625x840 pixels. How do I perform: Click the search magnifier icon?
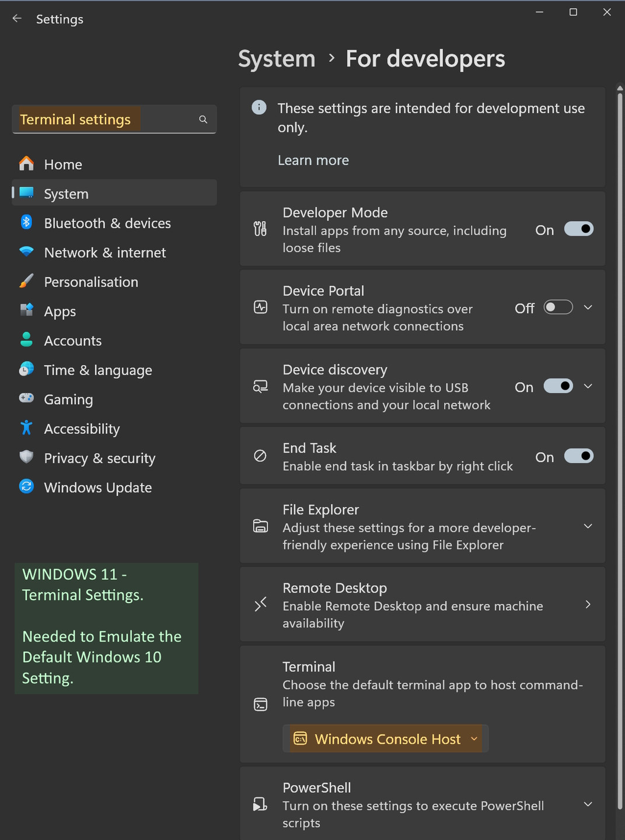pyautogui.click(x=203, y=120)
